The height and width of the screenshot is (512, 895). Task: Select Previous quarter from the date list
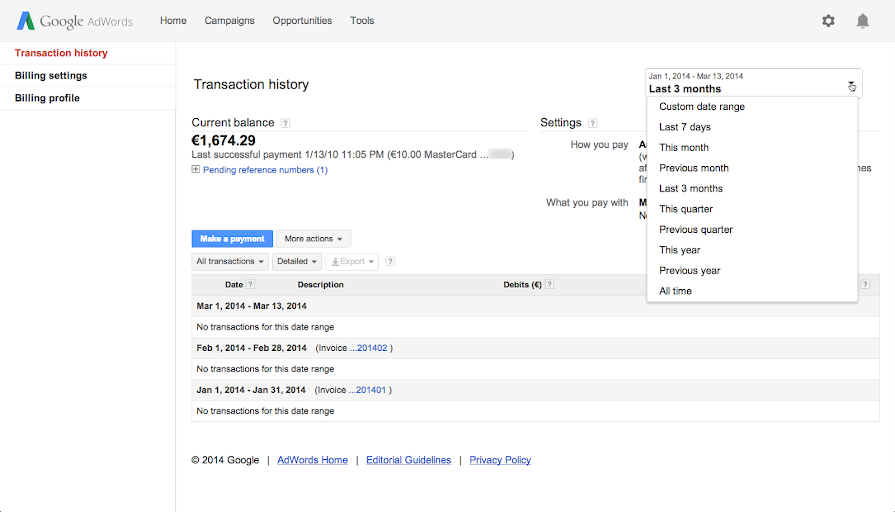[x=696, y=230]
